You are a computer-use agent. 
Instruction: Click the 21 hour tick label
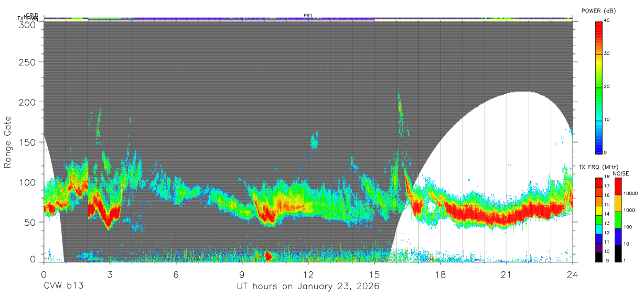(x=506, y=274)
